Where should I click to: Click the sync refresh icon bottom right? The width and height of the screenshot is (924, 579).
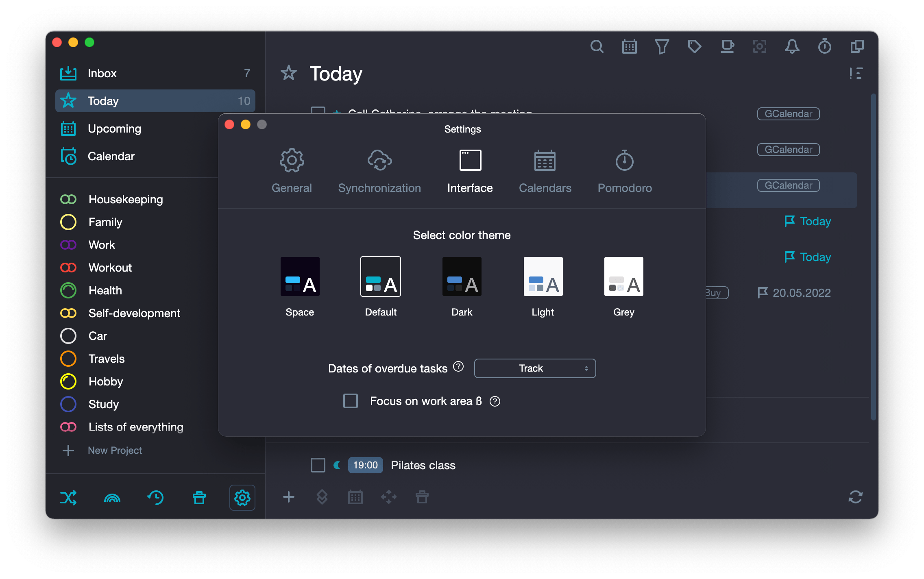(856, 497)
